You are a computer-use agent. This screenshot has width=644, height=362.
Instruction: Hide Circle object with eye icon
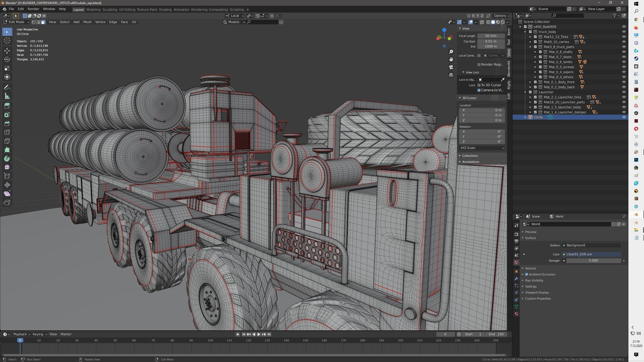tap(624, 117)
